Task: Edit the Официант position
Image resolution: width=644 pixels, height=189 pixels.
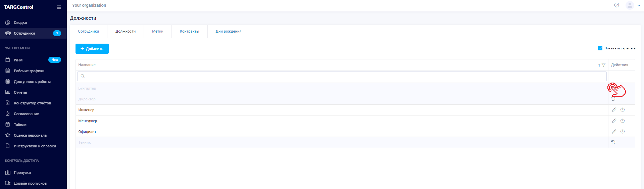Action: coord(614,131)
